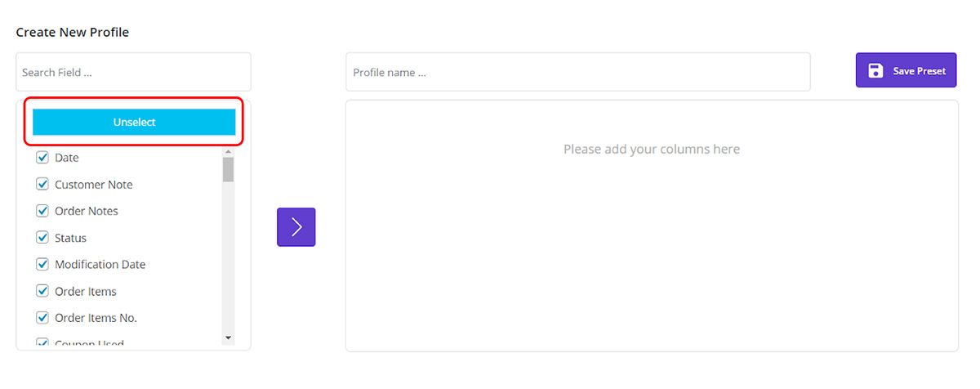Viewport: 980px width, 389px height.
Task: Toggle the Order Notes checkbox
Action: (43, 211)
